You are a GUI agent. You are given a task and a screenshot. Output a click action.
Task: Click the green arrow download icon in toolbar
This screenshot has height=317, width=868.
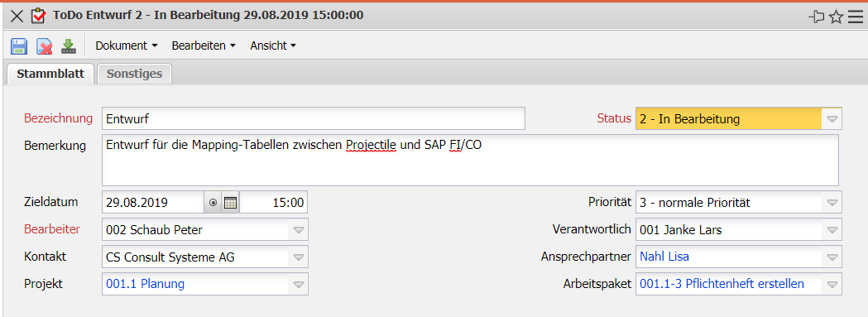click(x=69, y=46)
